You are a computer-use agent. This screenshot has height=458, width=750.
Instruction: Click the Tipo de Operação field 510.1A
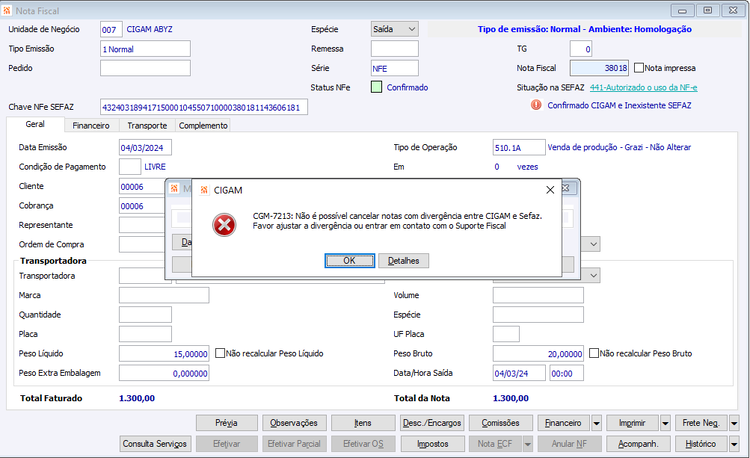[519, 148]
